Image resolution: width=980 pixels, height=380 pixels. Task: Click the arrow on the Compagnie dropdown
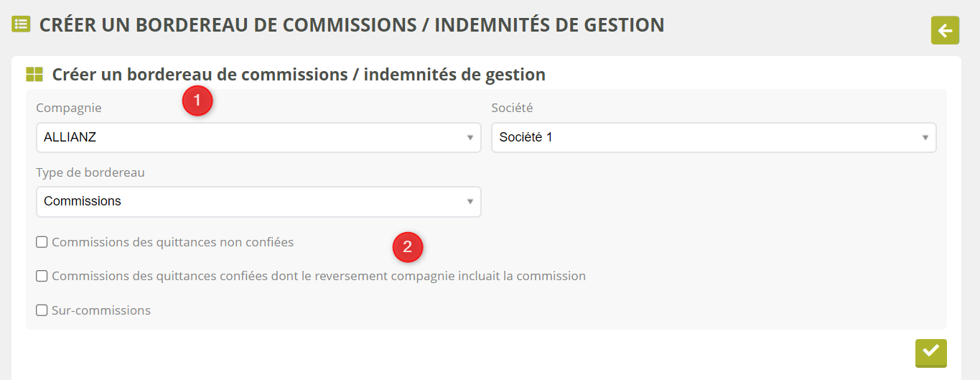coord(470,138)
